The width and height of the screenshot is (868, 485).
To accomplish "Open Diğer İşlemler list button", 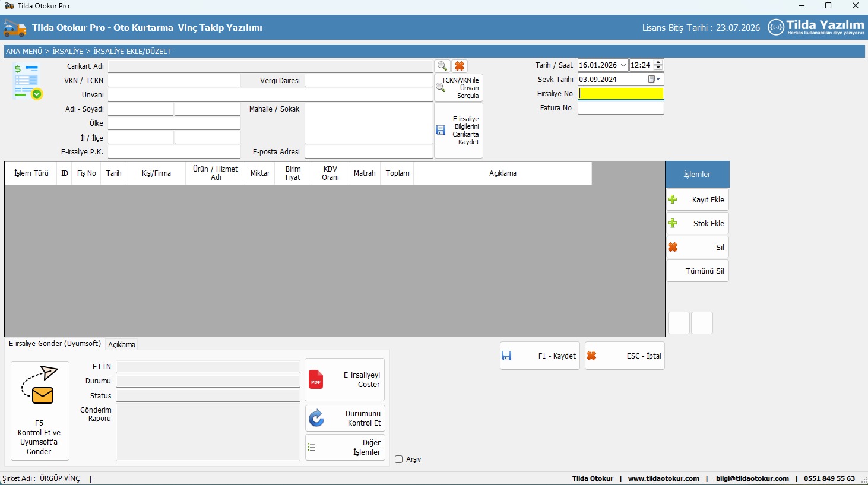I will [x=345, y=448].
